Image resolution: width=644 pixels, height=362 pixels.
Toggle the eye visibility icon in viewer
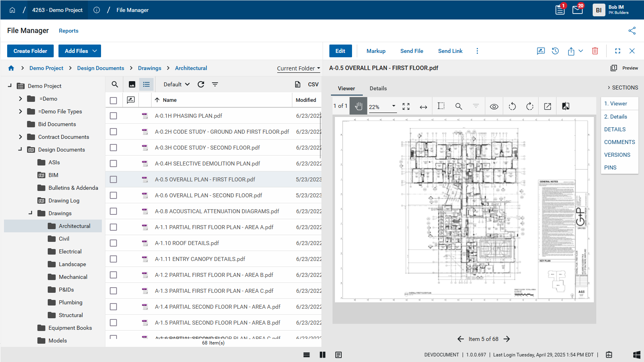[494, 106]
